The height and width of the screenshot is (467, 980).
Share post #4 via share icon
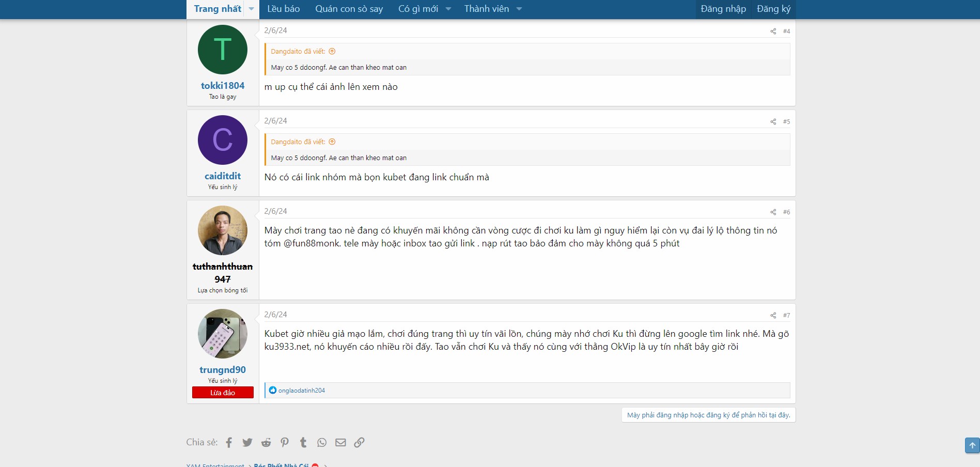pos(773,32)
